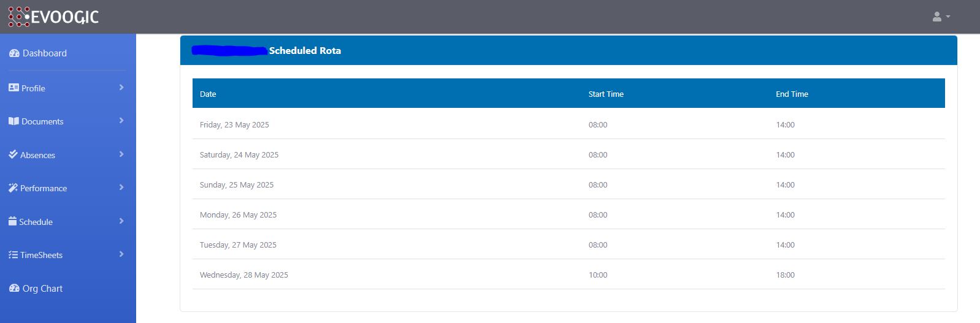Click the End Time column header
The width and height of the screenshot is (980, 323).
[x=792, y=94]
